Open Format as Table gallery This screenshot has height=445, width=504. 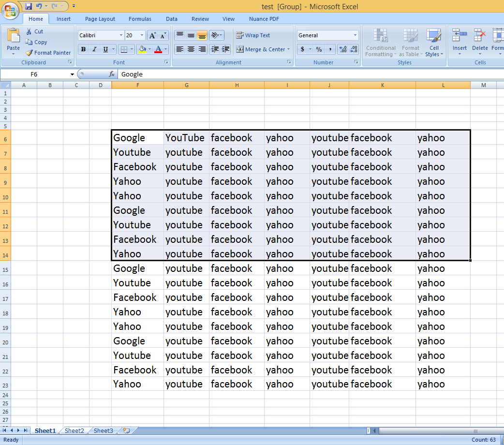tap(411, 43)
